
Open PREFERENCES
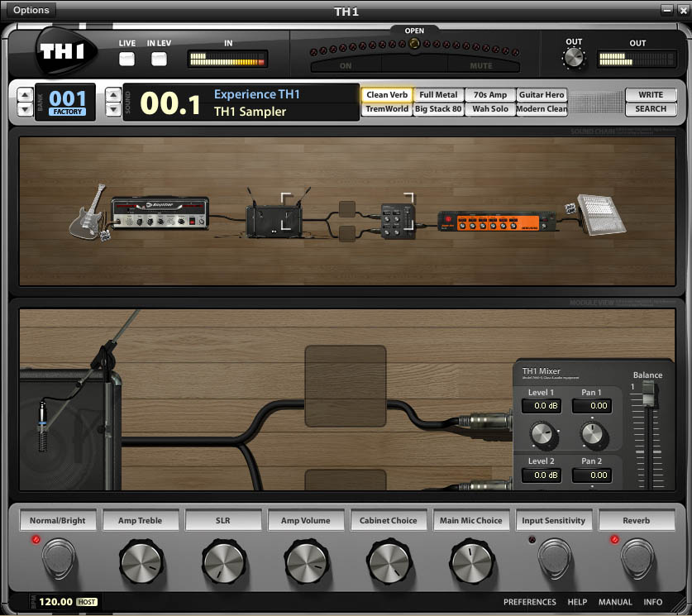pos(530,602)
